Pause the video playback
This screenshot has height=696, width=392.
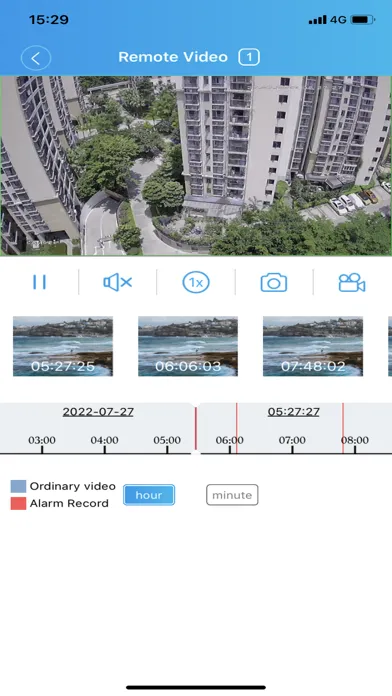coord(40,282)
